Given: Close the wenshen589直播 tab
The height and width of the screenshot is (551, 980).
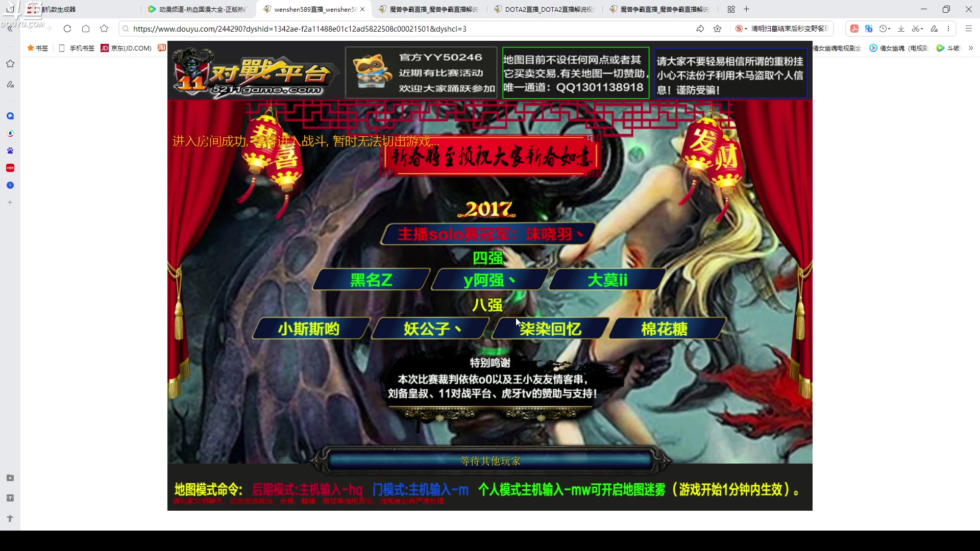Looking at the screenshot, I should coord(362,9).
